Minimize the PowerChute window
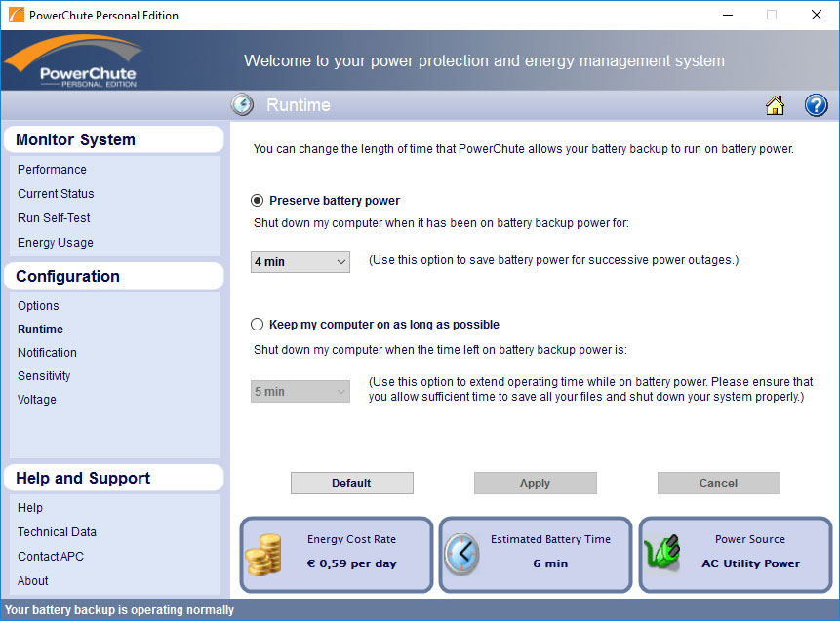The image size is (840, 621). pyautogui.click(x=728, y=15)
